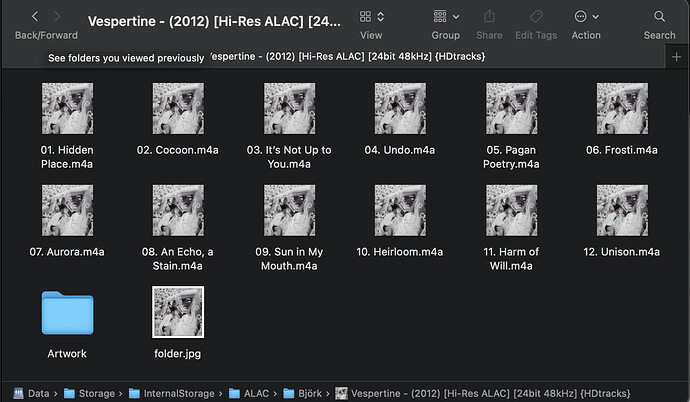Open the Action ellipsis menu
The width and height of the screenshot is (690, 402).
click(580, 17)
